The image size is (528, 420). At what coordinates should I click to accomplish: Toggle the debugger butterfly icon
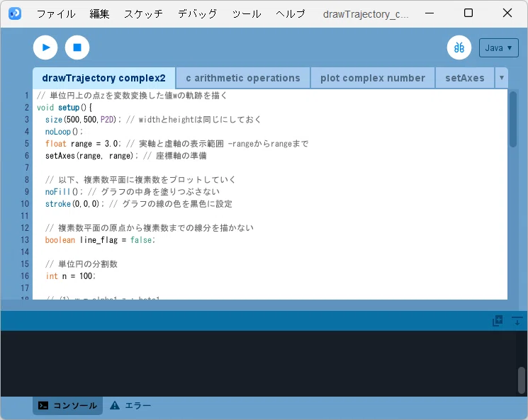pyautogui.click(x=459, y=47)
